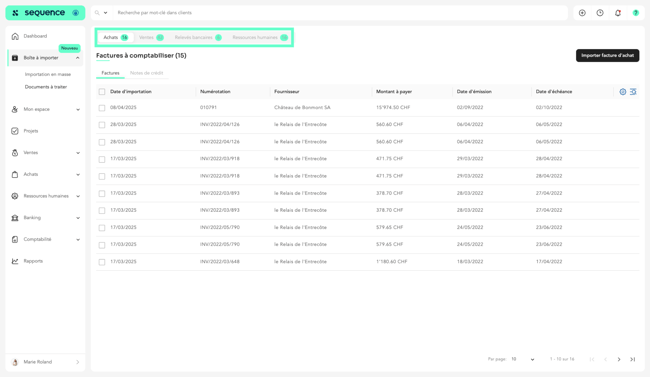
Task: Tick the checkbox for invoice INV/2022/03/648
Action: coord(102,262)
